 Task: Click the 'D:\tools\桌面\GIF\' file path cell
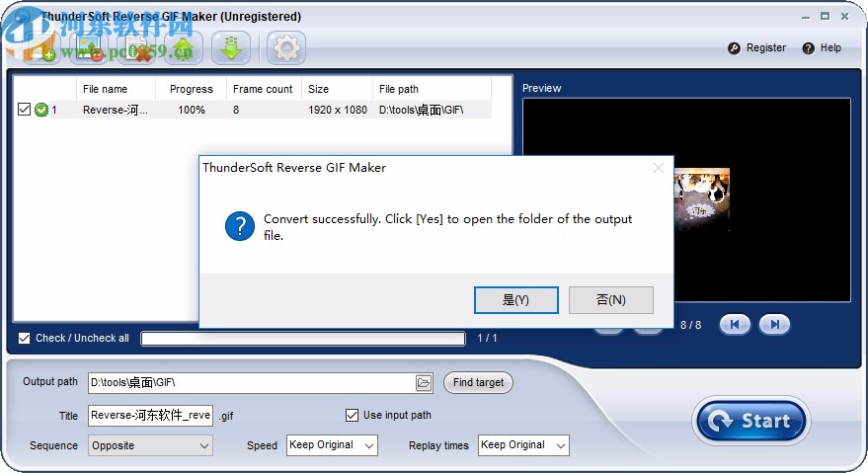pyautogui.click(x=422, y=110)
